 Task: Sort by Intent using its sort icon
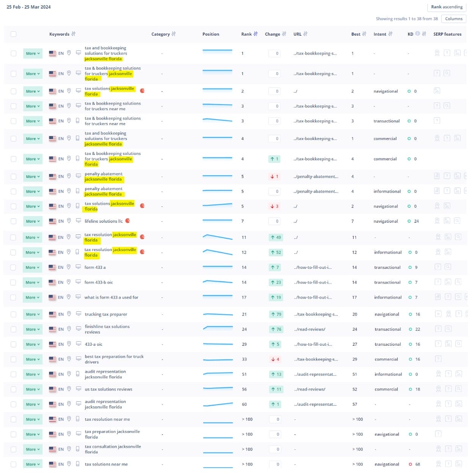click(x=390, y=34)
